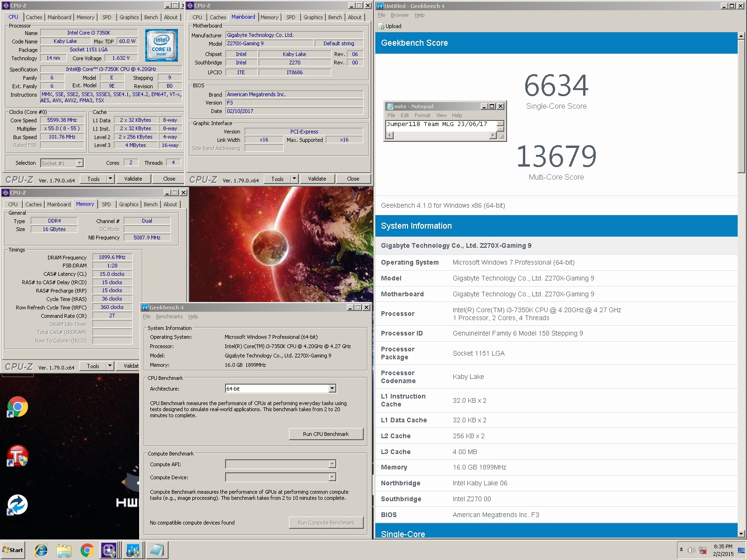Open the Compute Device dropdown

click(x=332, y=477)
